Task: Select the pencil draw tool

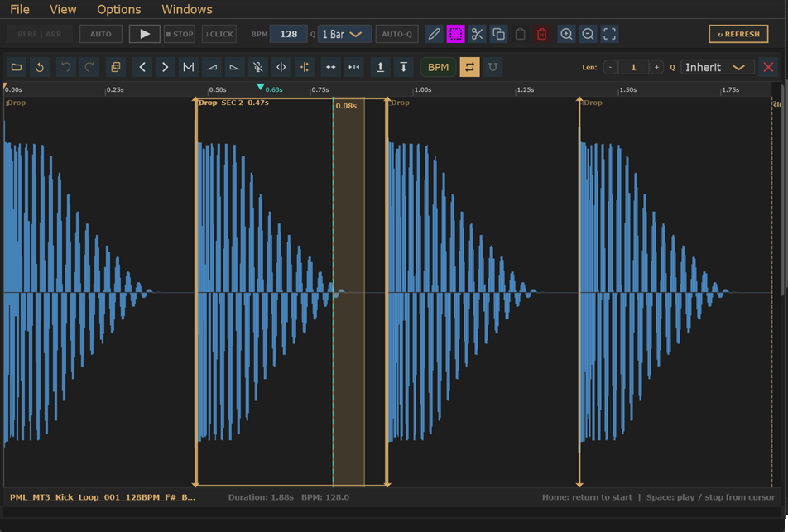Action: (435, 34)
